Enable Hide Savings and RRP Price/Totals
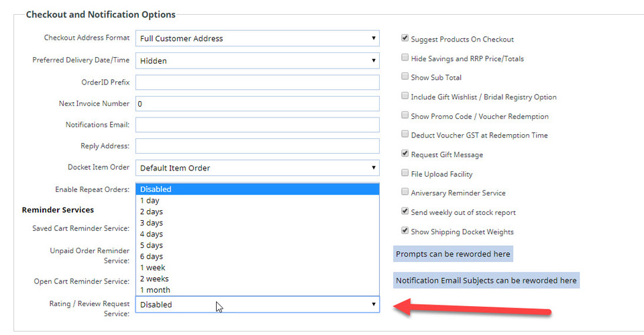This screenshot has width=644, height=335. [405, 58]
